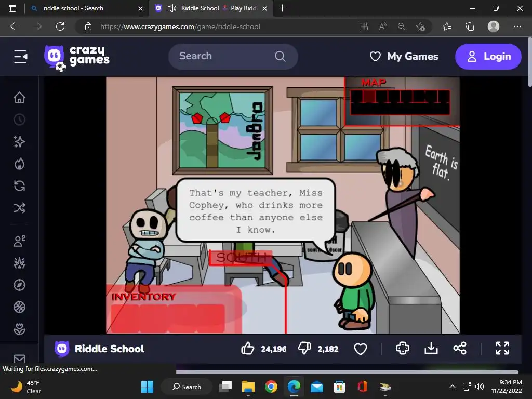Open the adventure compass icon
Image resolution: width=532 pixels, height=399 pixels.
coord(19,285)
